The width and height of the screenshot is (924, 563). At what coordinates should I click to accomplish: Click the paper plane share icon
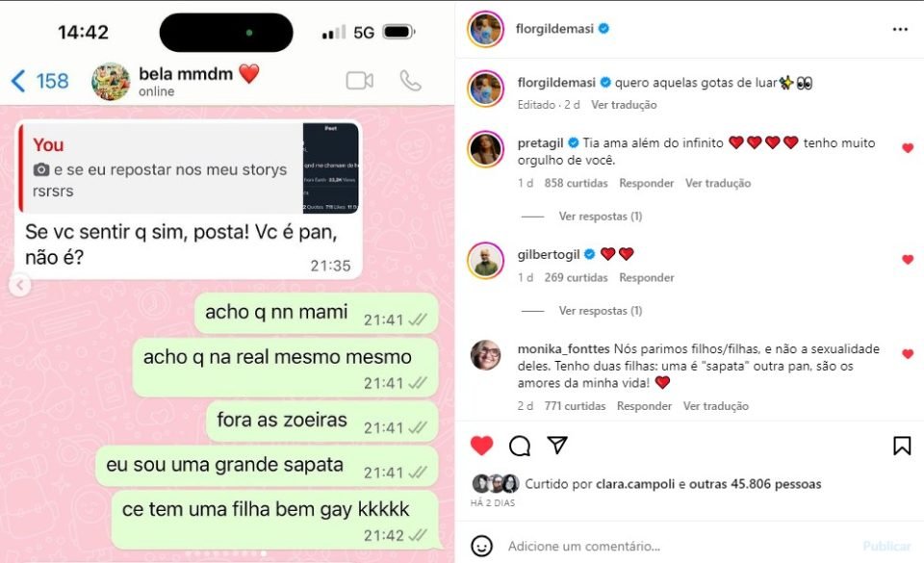click(x=557, y=446)
